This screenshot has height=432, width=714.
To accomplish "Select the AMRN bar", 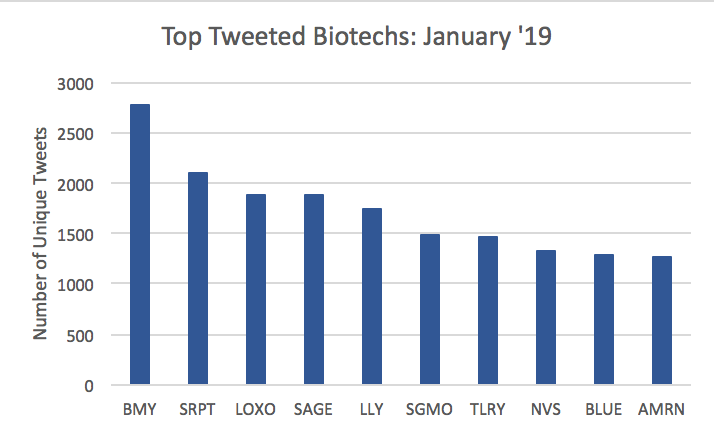I will 662,320.
